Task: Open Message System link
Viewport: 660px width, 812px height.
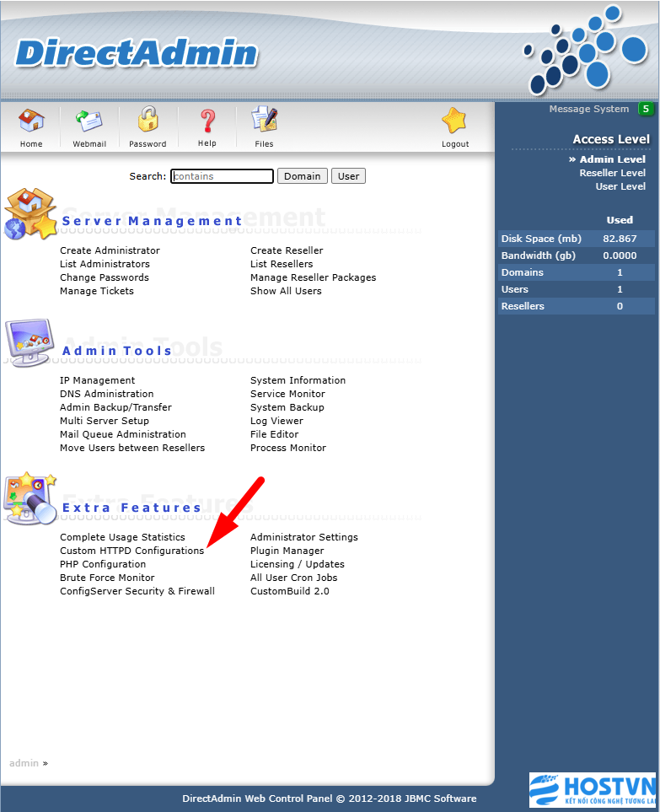Action: [589, 109]
